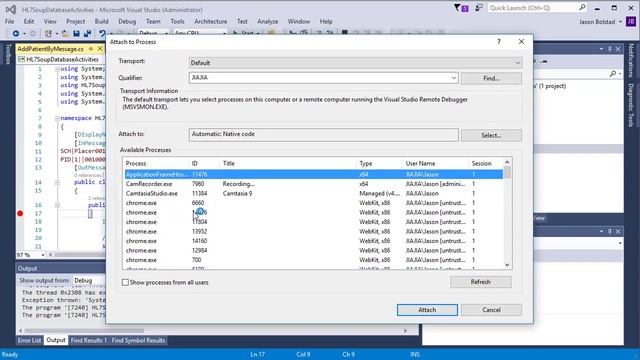Viewport: 640px width, 360px height.
Task: Click the breakpoint marker on line 17
Action: (x=20, y=213)
